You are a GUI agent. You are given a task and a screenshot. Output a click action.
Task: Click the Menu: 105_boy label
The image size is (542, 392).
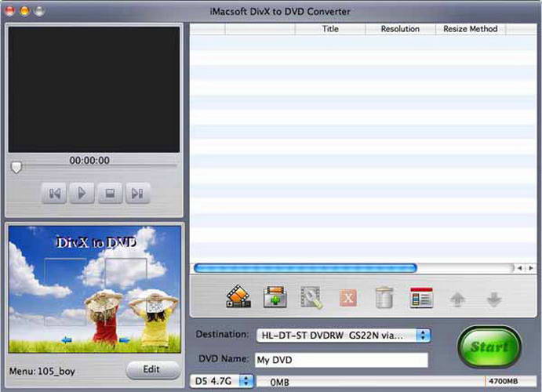42,372
